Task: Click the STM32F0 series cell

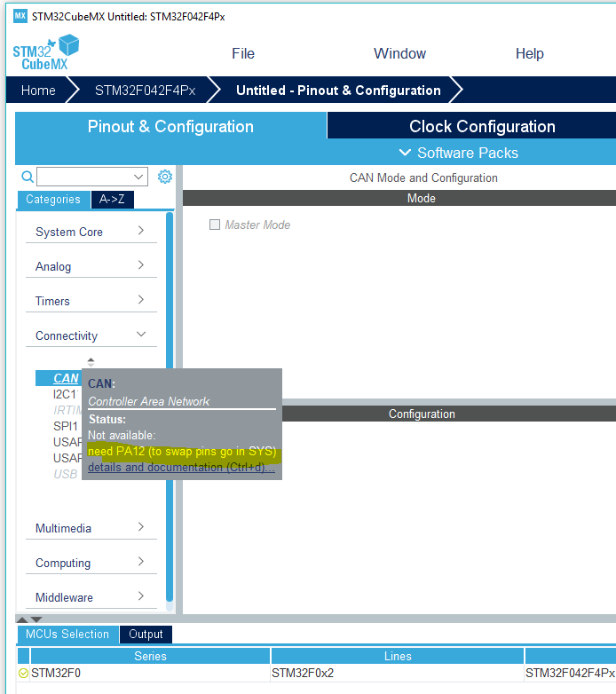Action: pyautogui.click(x=150, y=673)
